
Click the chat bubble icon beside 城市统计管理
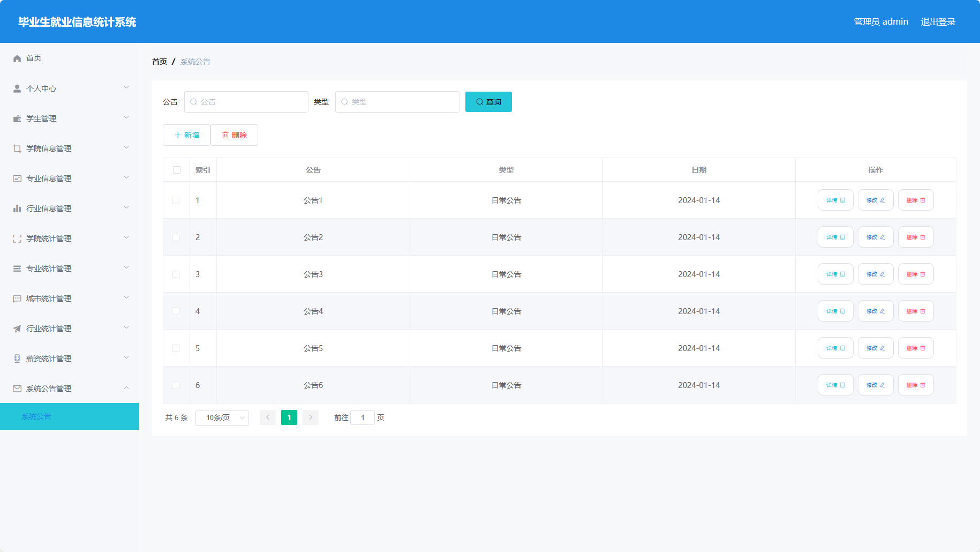[x=17, y=299]
